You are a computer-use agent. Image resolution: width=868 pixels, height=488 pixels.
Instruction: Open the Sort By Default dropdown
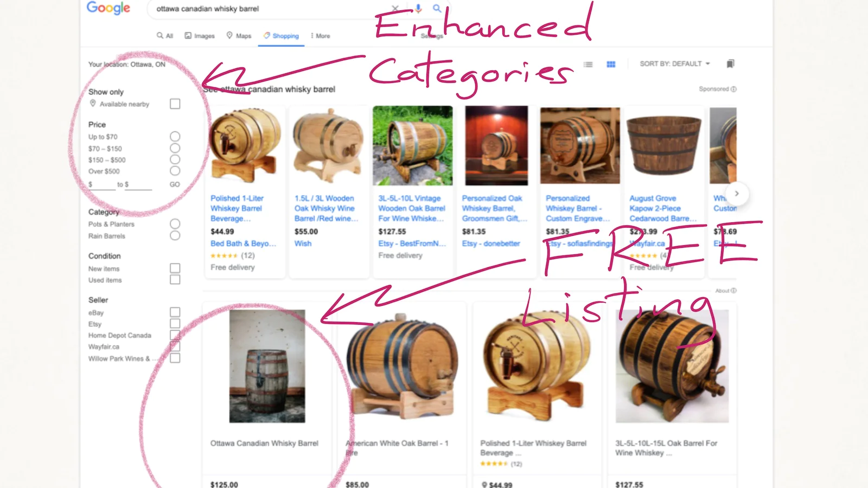(x=675, y=63)
